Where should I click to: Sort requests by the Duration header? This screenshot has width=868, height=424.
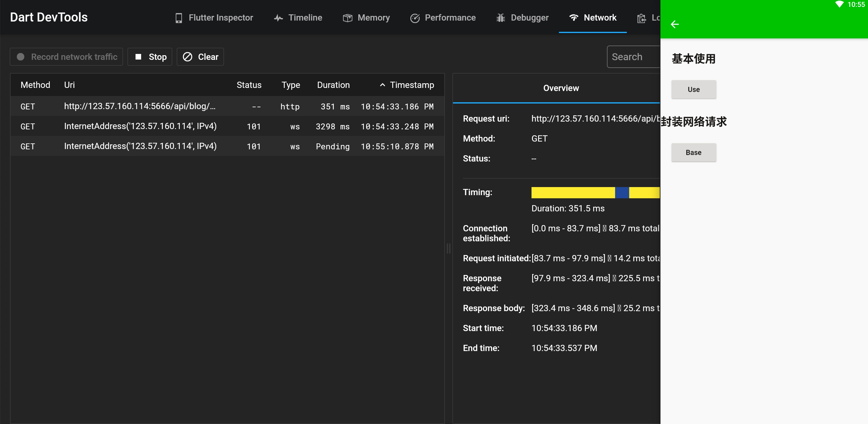(333, 85)
